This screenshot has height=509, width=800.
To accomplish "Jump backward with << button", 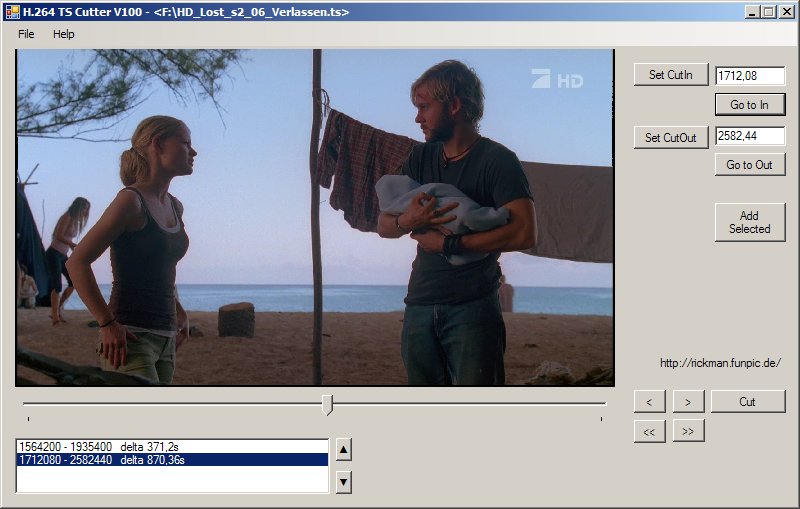I will [649, 431].
